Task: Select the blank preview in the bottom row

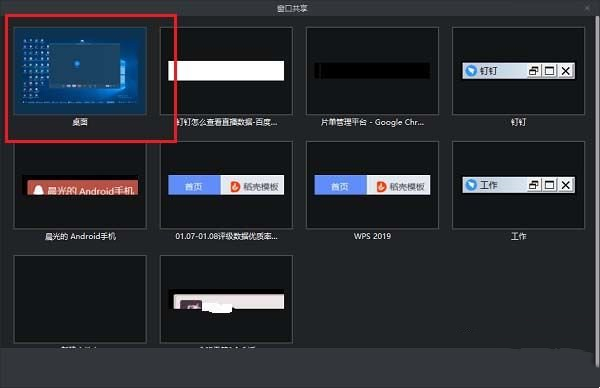Action: coord(80,299)
